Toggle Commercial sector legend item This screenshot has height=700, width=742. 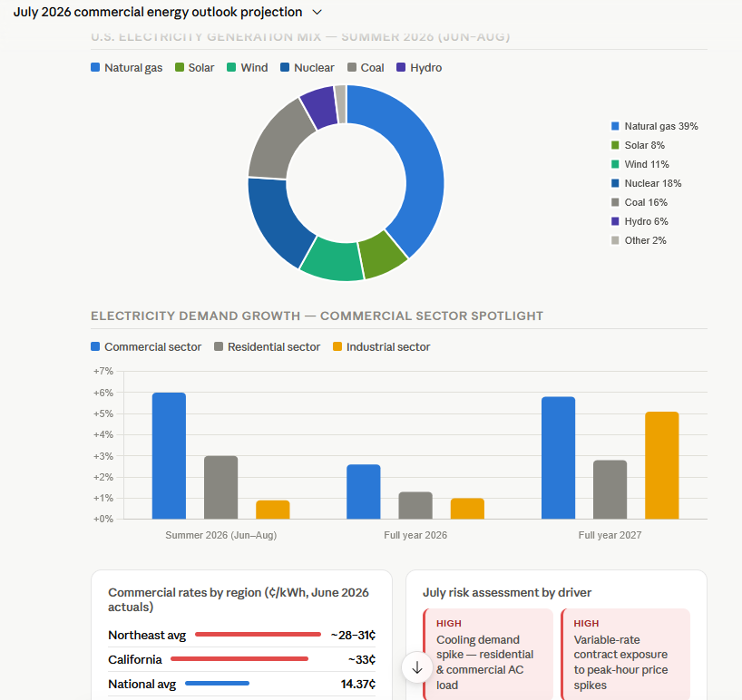pos(146,346)
